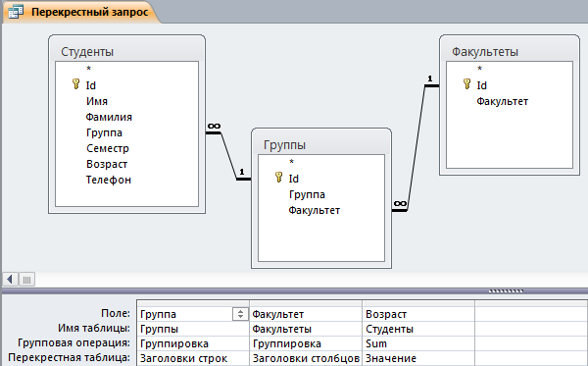
Task: Click the key icon beside Id in Факультеты
Action: click(x=466, y=84)
